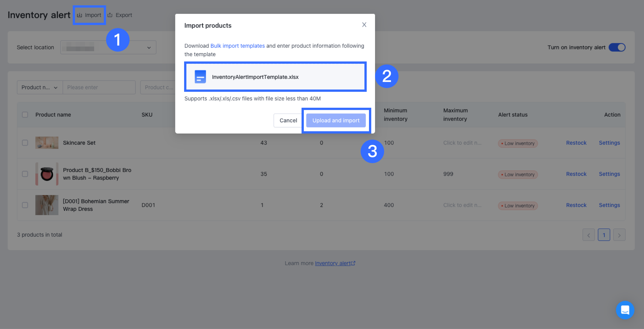Open the Bulk import templates link
The width and height of the screenshot is (644, 329).
(x=237, y=46)
